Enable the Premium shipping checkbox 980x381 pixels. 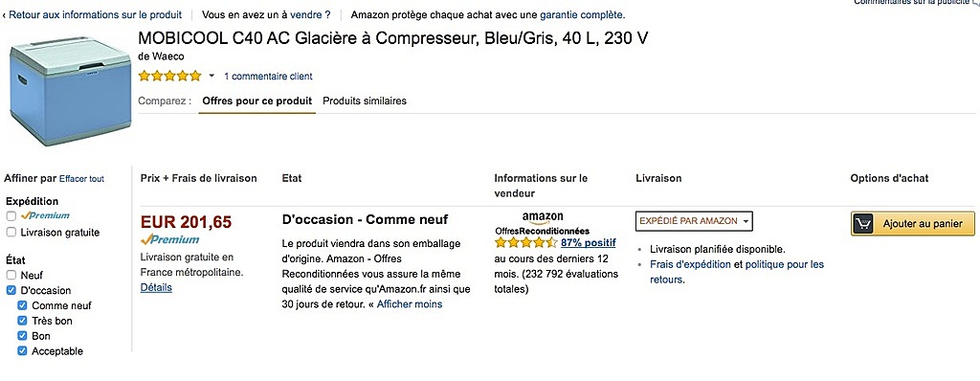(11, 216)
